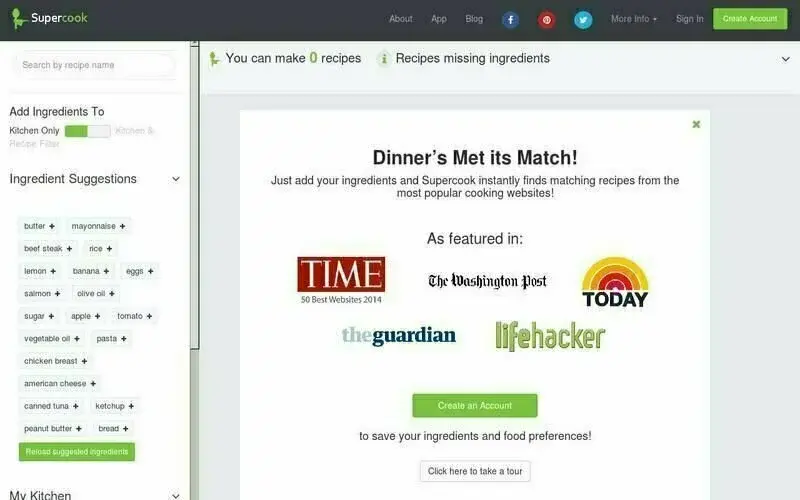Click the Create an Account button in popup
Screen dimensions: 800x500
coord(474,406)
